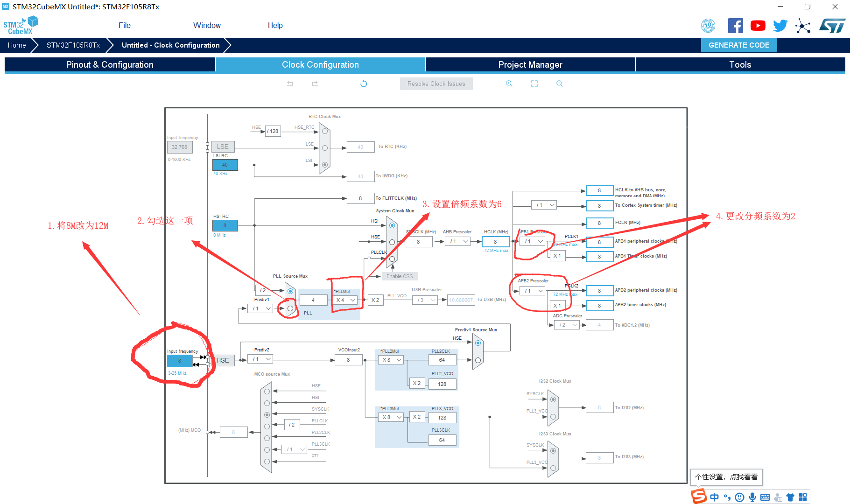This screenshot has height=504, width=850.
Task: Open the IME skin shirt icon
Action: pyautogui.click(x=790, y=497)
